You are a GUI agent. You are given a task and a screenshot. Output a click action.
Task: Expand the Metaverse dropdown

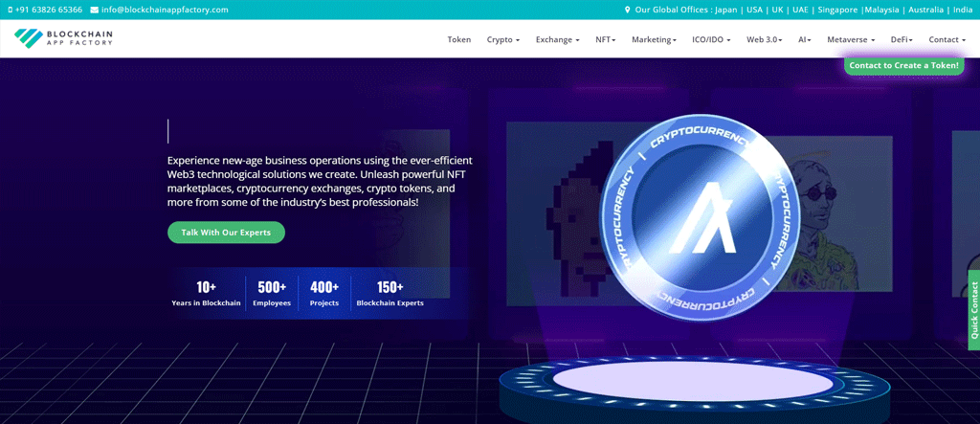click(851, 39)
